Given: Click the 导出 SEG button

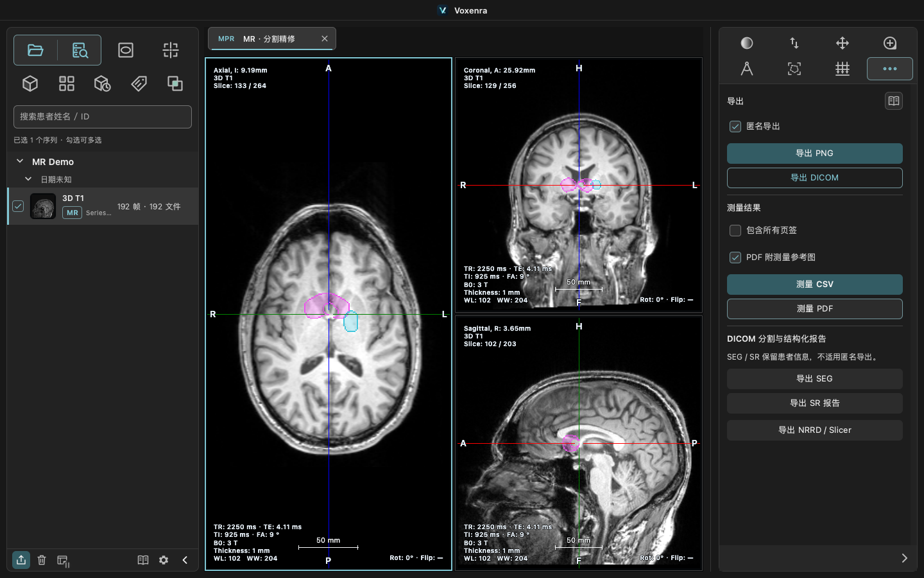Looking at the screenshot, I should point(815,379).
